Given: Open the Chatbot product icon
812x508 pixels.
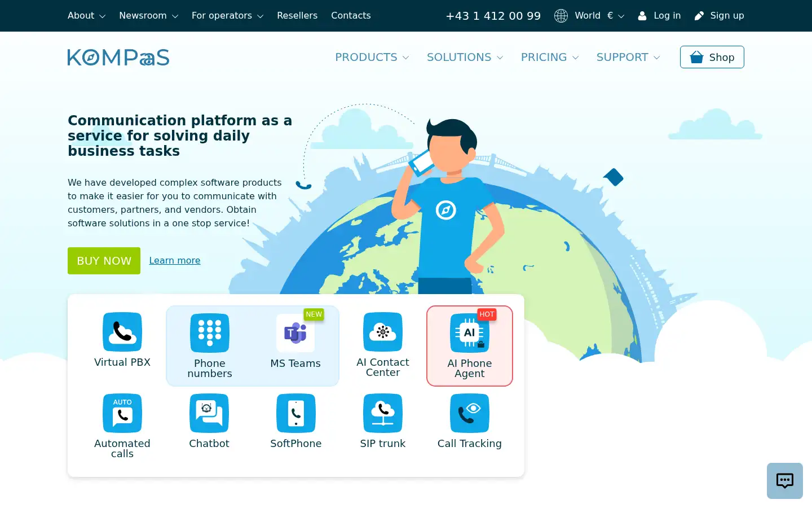Looking at the screenshot, I should pyautogui.click(x=209, y=413).
